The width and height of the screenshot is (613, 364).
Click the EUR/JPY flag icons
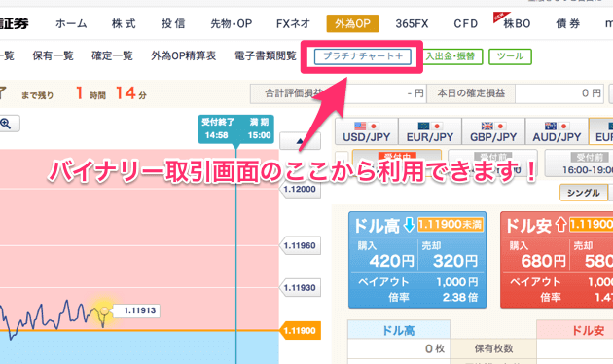tap(430, 126)
